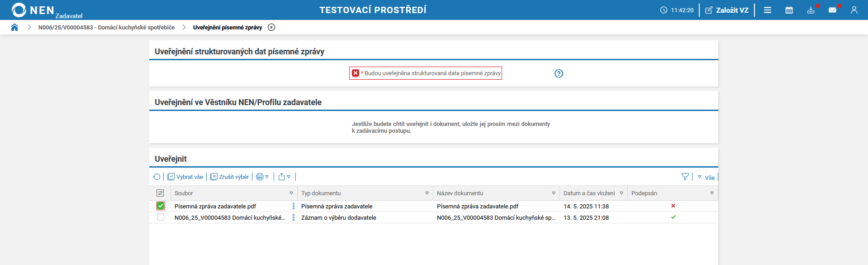The width and height of the screenshot is (868, 265).
Task: Open Název dokumentu column filter arrow
Action: click(x=554, y=193)
